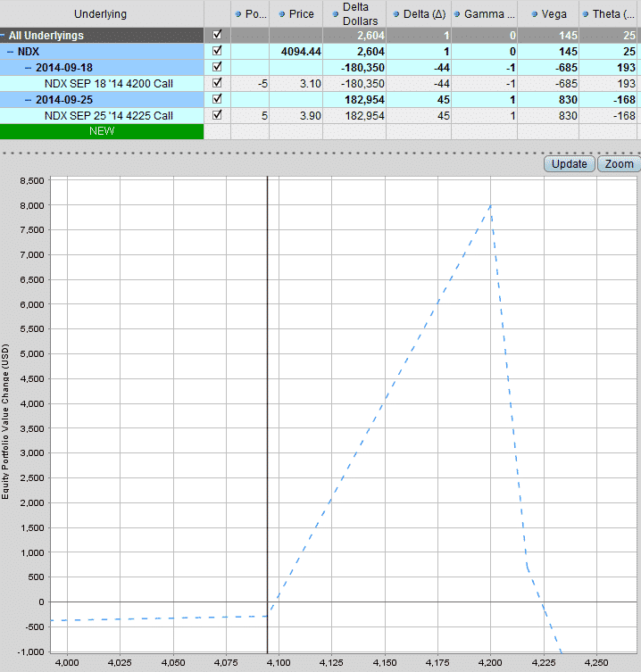Collapse the NDX tree node
The height and width of the screenshot is (672, 641).
point(11,52)
